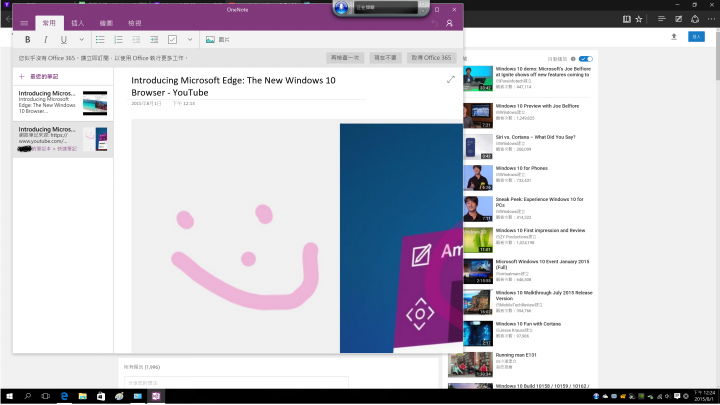Open Siri vs. Cortana video thumbnail

(x=478, y=146)
